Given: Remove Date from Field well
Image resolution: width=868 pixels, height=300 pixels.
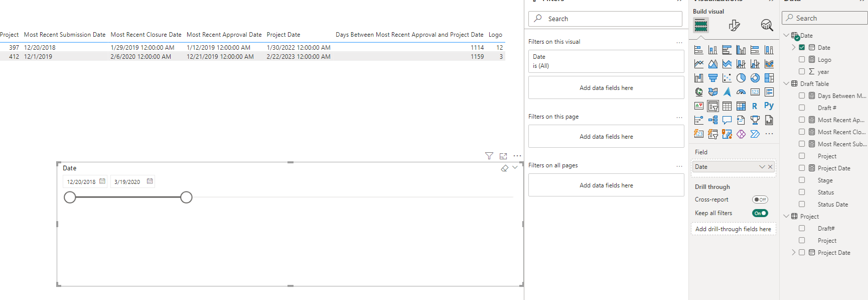Looking at the screenshot, I should 771,167.
